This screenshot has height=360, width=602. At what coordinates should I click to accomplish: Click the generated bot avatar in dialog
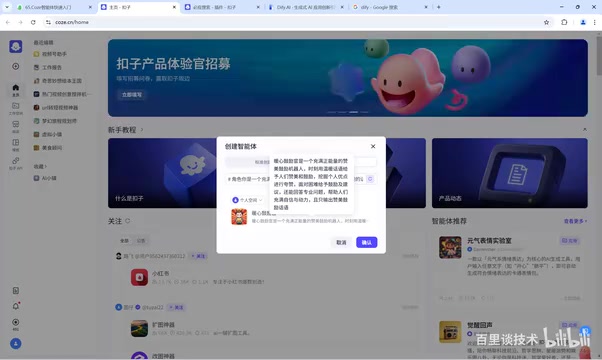click(x=239, y=216)
